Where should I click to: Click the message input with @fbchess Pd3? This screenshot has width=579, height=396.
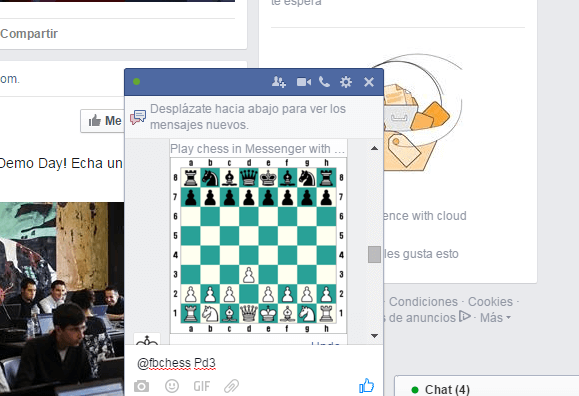point(254,363)
